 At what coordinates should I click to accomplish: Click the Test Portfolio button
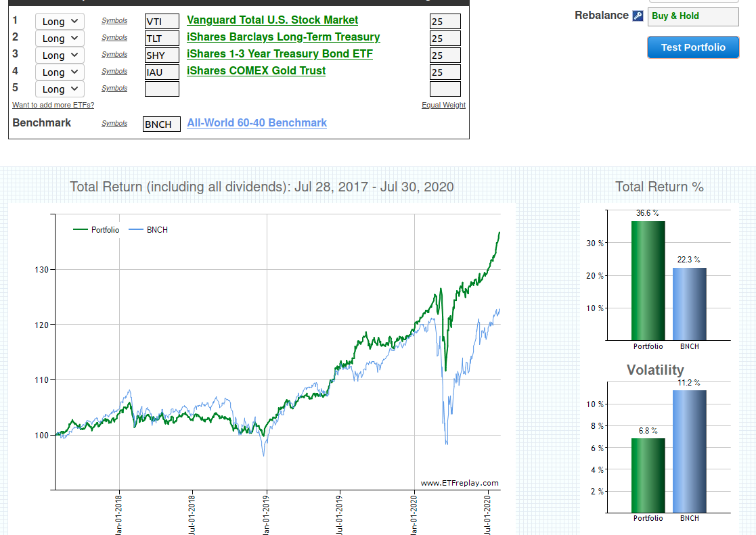(693, 47)
